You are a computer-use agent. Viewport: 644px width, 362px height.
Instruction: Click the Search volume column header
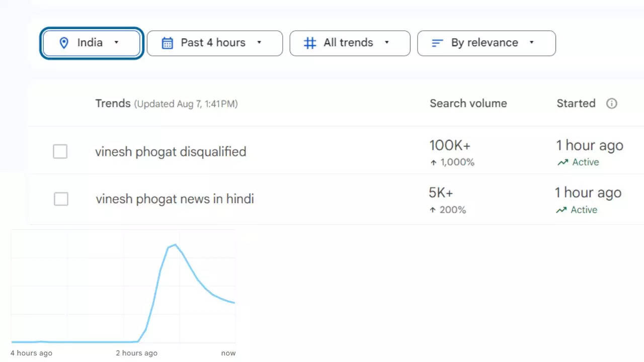click(468, 104)
